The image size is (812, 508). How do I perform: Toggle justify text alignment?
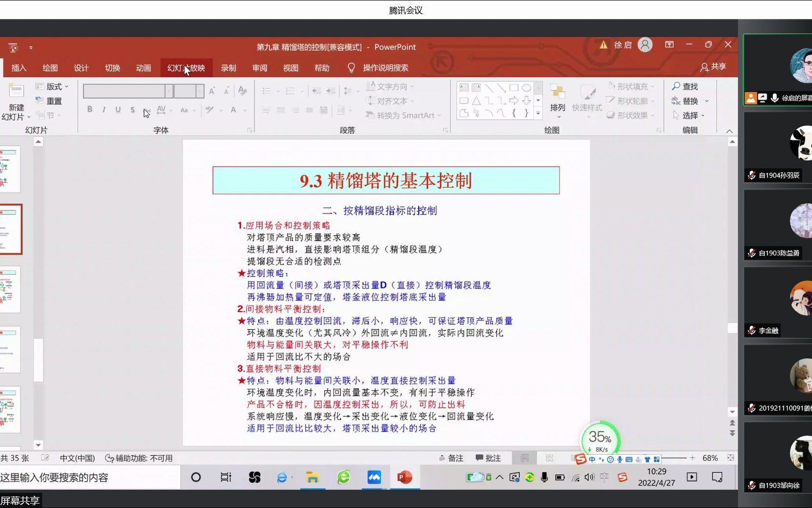(x=309, y=110)
